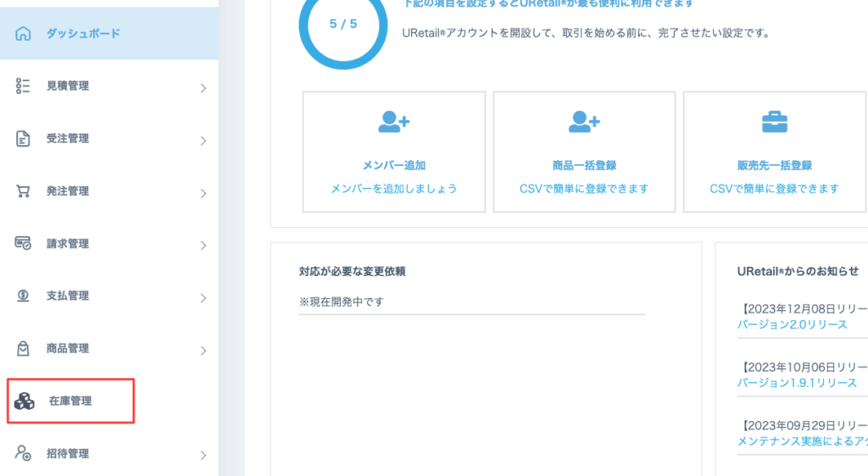This screenshot has height=476, width=868.
Task: Click the add-member person icon
Action: [394, 123]
